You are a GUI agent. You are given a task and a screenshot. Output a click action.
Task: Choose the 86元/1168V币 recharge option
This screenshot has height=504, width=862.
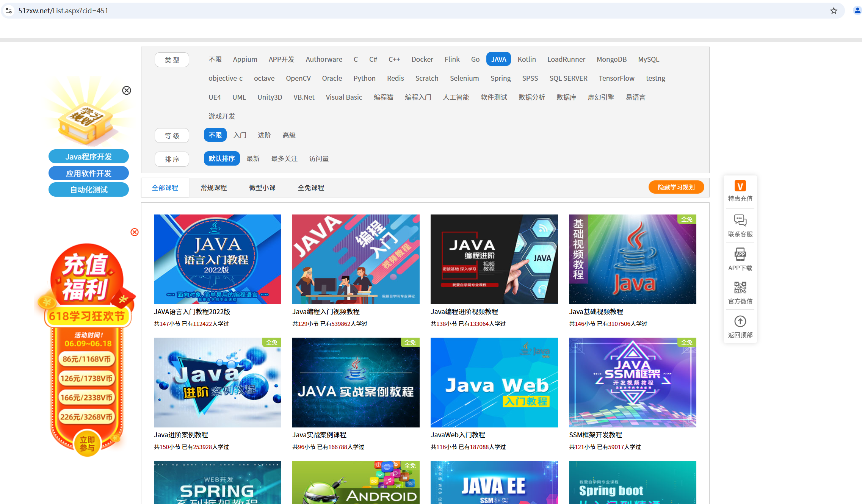(87, 359)
